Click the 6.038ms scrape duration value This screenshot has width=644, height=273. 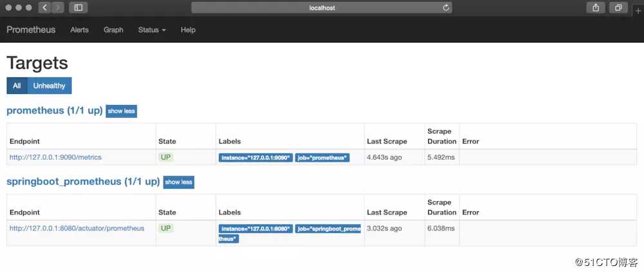point(441,229)
